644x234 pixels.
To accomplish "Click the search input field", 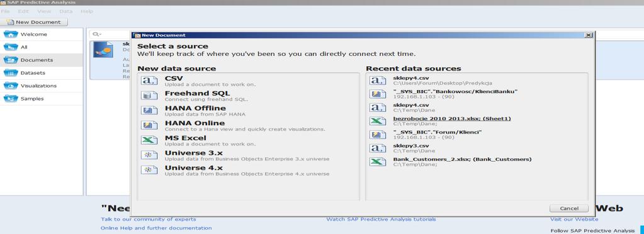I will coord(111,34).
